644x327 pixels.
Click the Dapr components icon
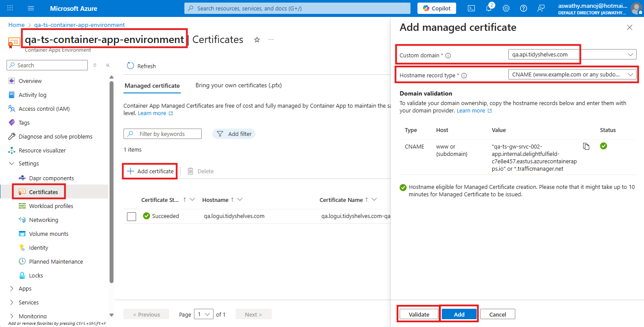click(x=22, y=178)
